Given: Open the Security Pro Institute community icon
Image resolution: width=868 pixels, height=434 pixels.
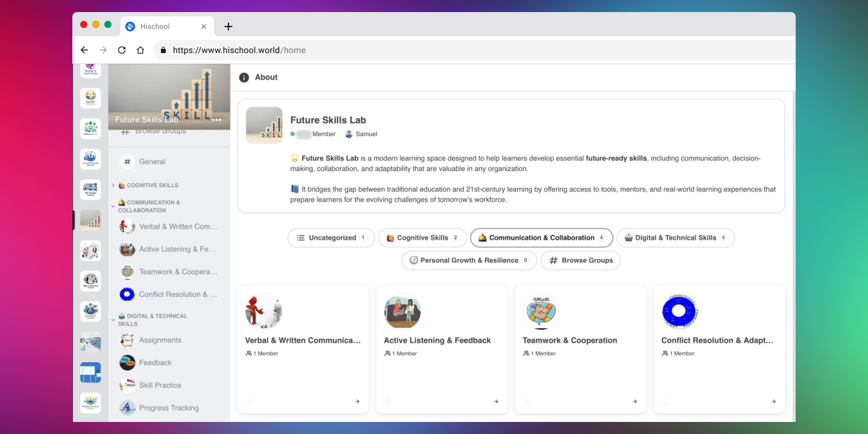Looking at the screenshot, I should (x=90, y=312).
